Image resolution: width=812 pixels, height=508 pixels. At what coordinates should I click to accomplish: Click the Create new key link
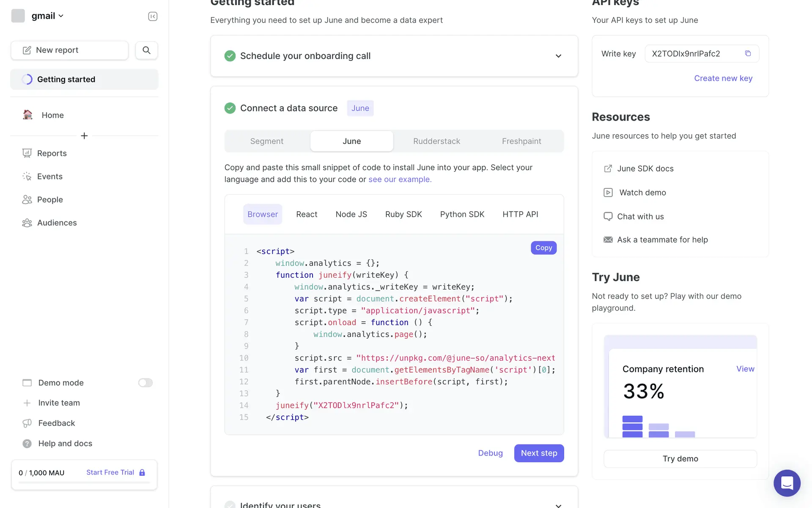pyautogui.click(x=723, y=78)
